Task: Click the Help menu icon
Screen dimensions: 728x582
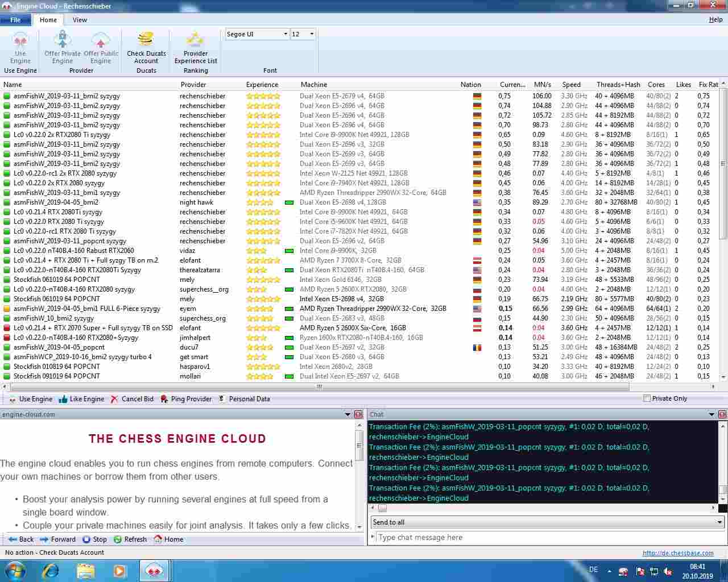Action: click(x=715, y=20)
